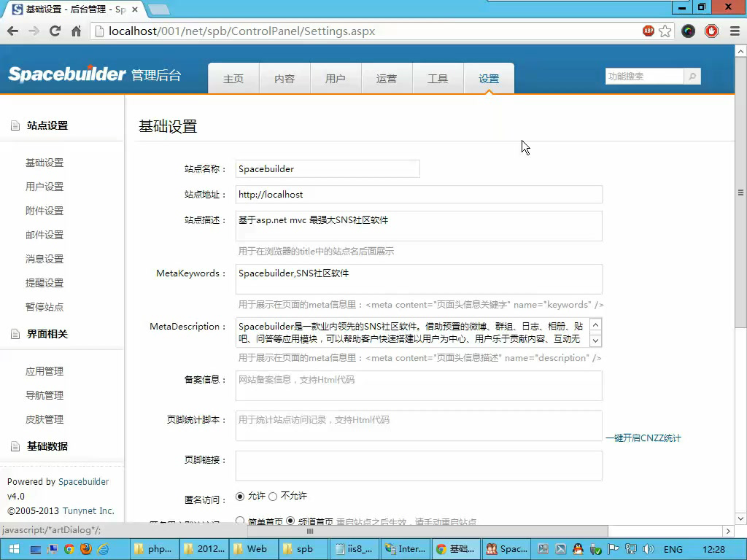
Task: Choose the 简单首页 radio option
Action: tap(240, 521)
